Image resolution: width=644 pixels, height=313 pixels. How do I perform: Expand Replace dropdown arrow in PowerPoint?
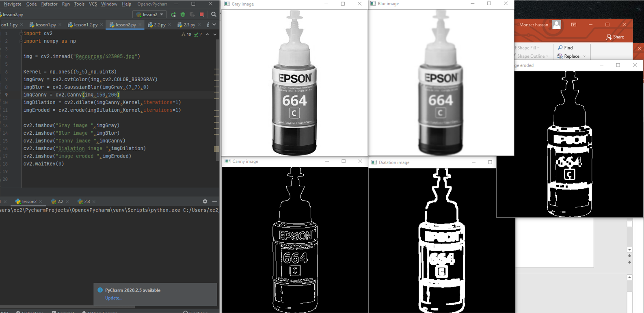point(584,56)
